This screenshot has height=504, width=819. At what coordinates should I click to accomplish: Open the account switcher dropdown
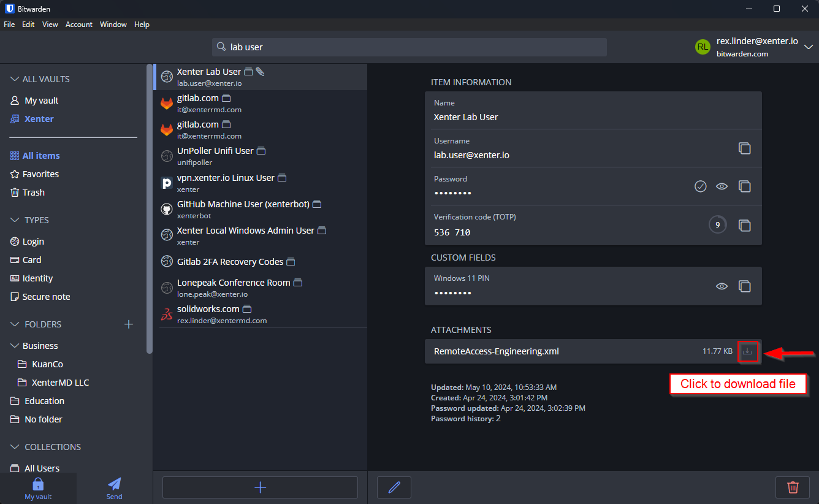tap(808, 47)
